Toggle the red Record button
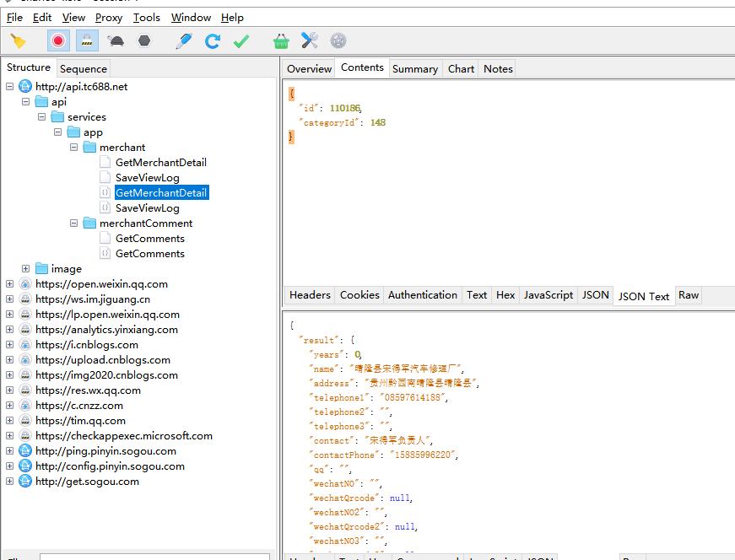The height and width of the screenshot is (560, 735). click(58, 40)
